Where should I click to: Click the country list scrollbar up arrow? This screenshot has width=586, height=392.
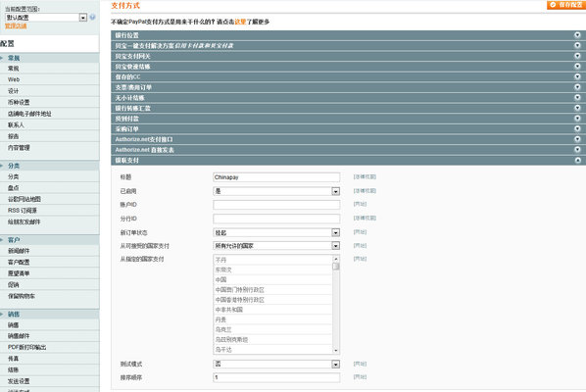(x=335, y=259)
